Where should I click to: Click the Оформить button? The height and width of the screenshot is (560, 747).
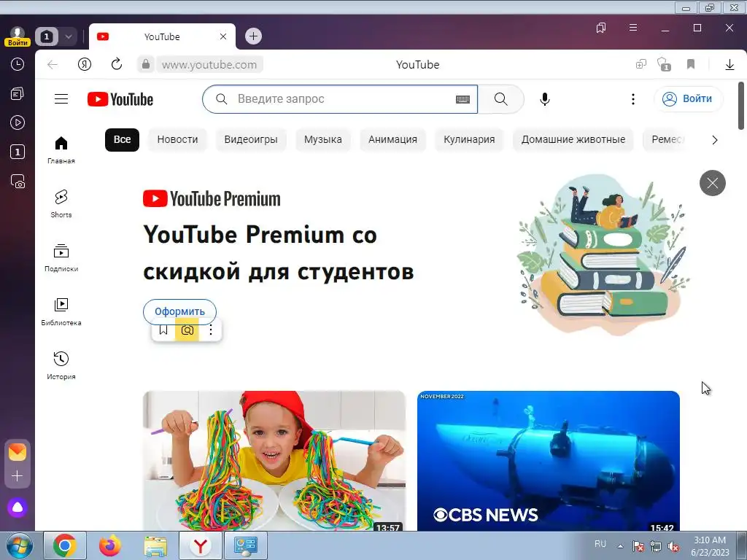(x=179, y=311)
